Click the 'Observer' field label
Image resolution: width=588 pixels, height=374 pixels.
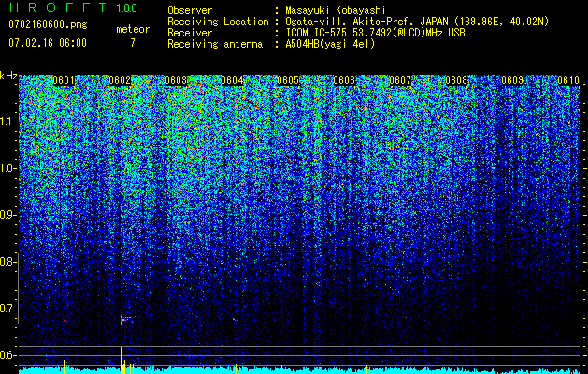coord(190,10)
